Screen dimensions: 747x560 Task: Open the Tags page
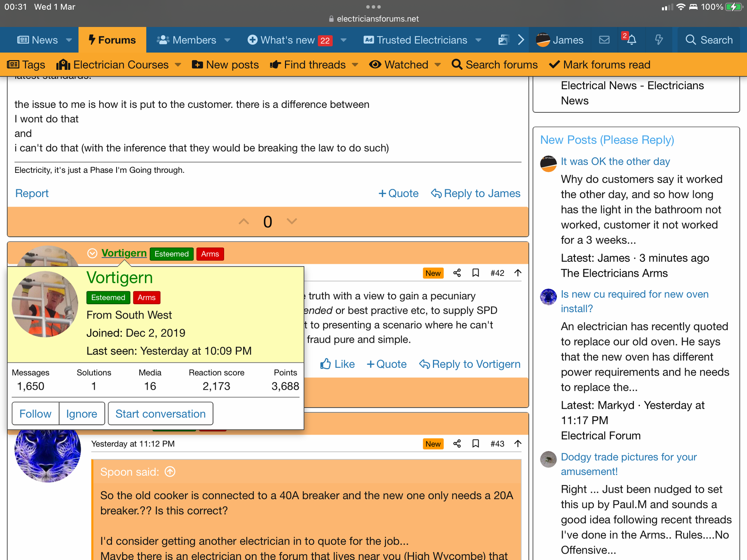(26, 65)
